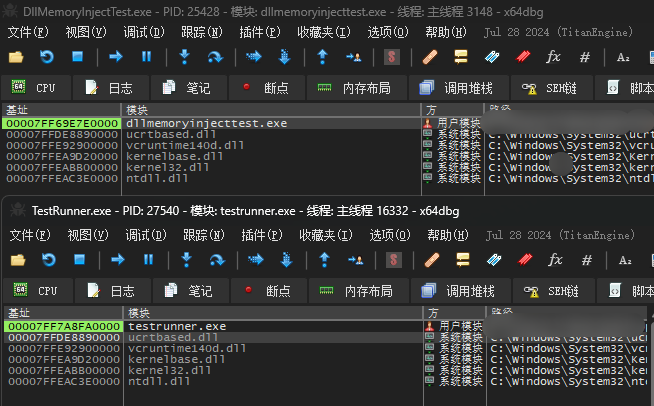The height and width of the screenshot is (406, 654).
Task: Open functions fx icon in DllMemoryInjectTest window
Action: [x=553, y=57]
